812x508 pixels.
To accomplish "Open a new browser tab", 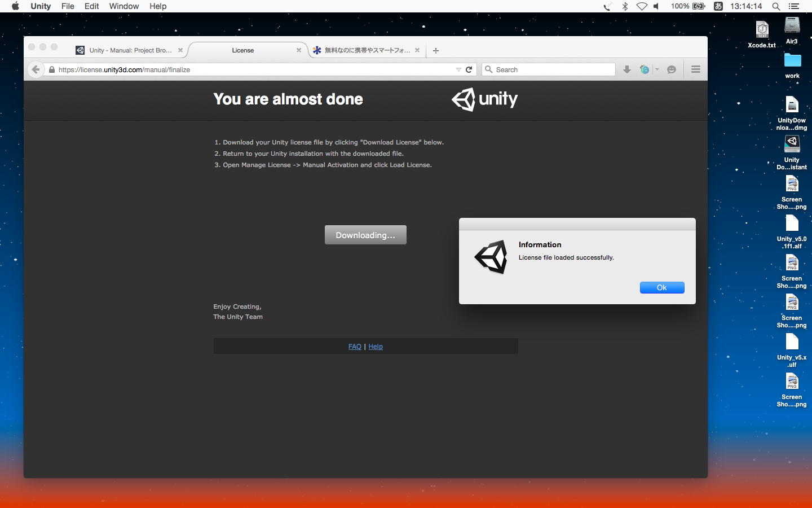I will 436,50.
